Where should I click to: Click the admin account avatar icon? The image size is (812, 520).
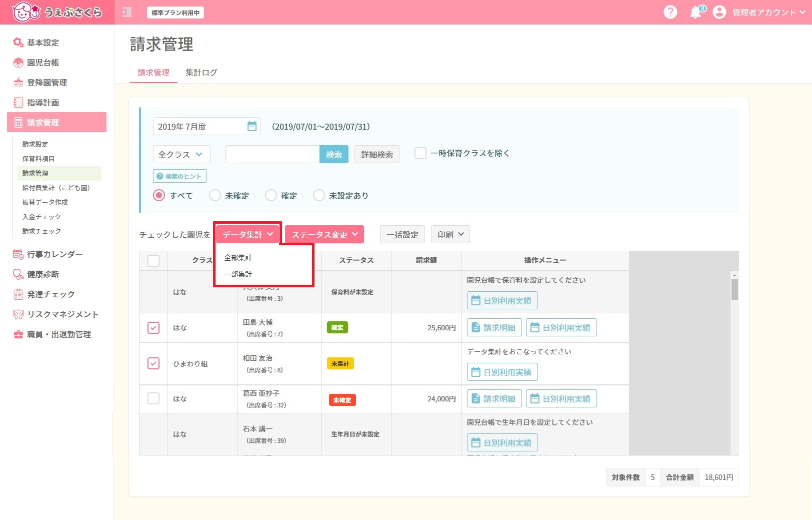(719, 12)
